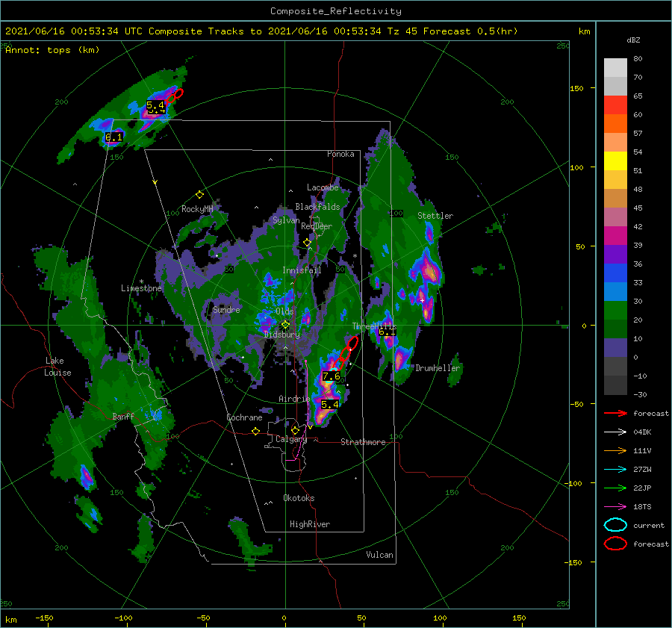Click the Didsbury city label
This screenshot has height=628, width=672.
pos(281,335)
